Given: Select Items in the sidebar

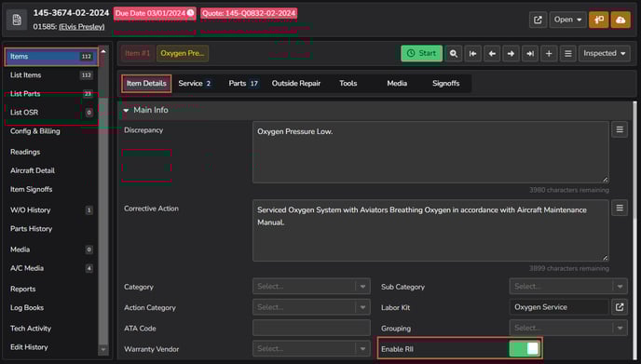Looking at the screenshot, I should tap(51, 57).
